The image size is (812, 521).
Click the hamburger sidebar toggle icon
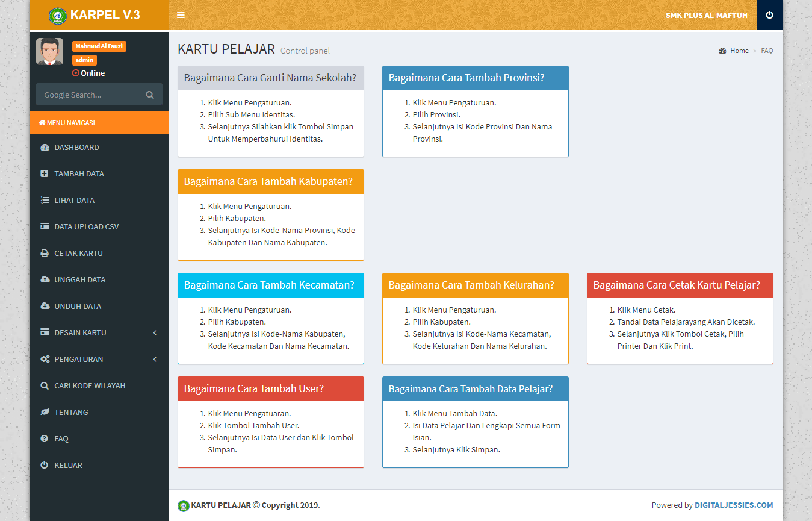[x=181, y=15]
